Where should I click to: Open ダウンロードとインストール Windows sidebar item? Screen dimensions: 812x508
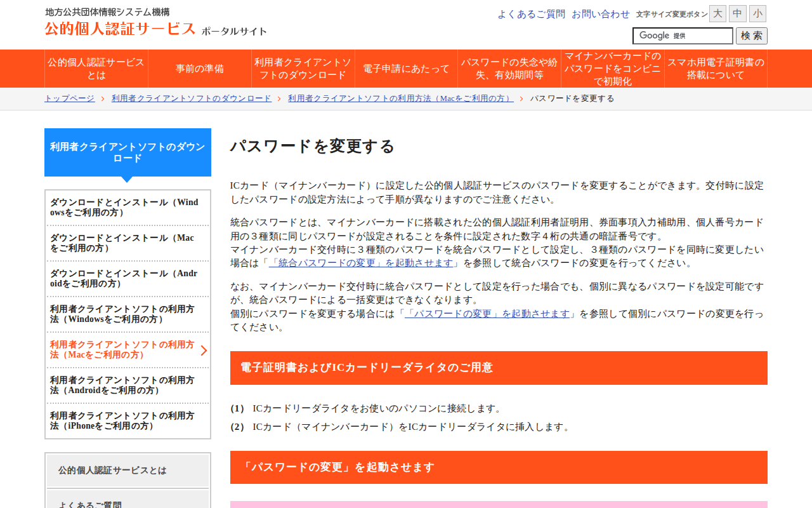tap(128, 208)
